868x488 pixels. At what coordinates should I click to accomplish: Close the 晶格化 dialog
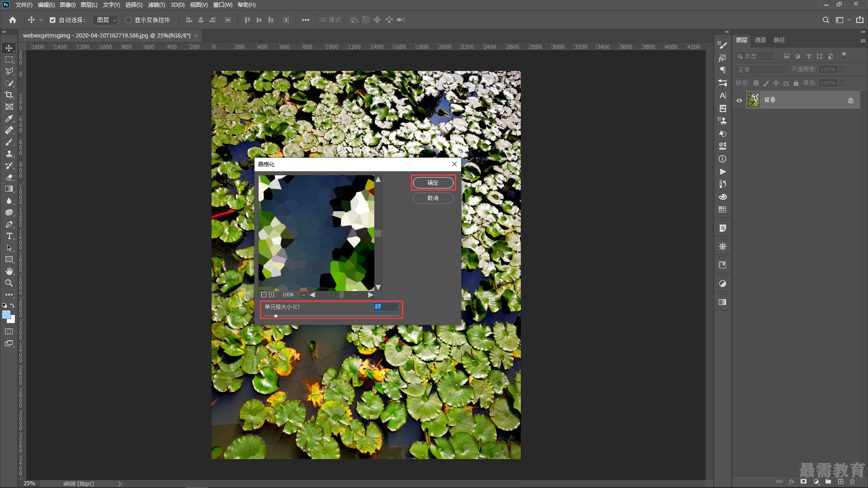pos(454,164)
